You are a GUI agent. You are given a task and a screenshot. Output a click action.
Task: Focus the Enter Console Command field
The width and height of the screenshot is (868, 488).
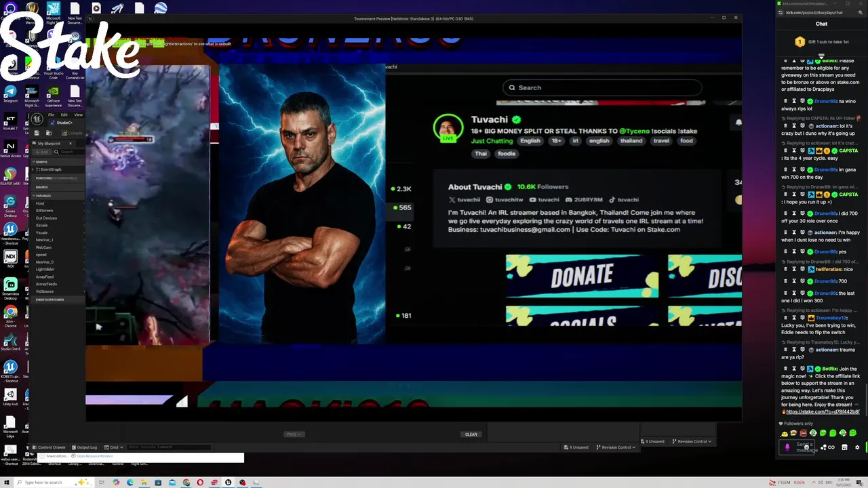point(169,447)
